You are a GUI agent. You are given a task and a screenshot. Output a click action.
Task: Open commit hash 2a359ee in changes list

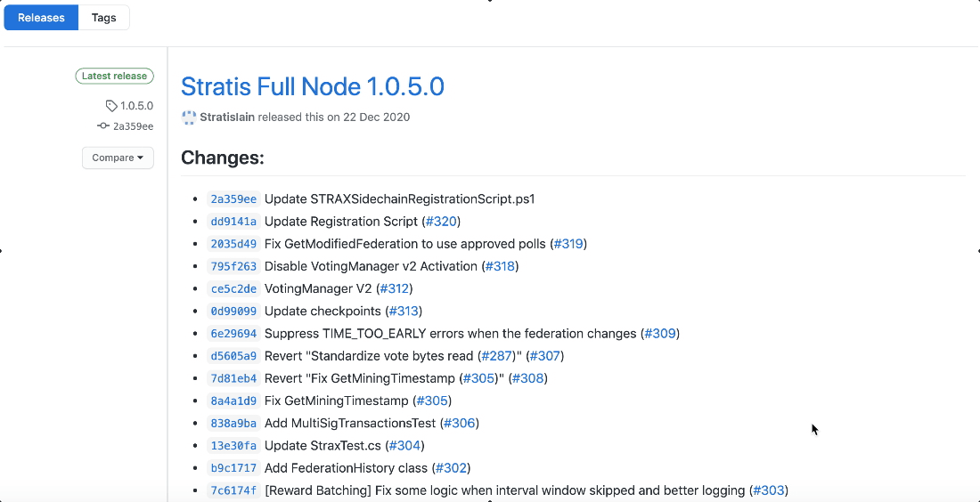(x=233, y=199)
